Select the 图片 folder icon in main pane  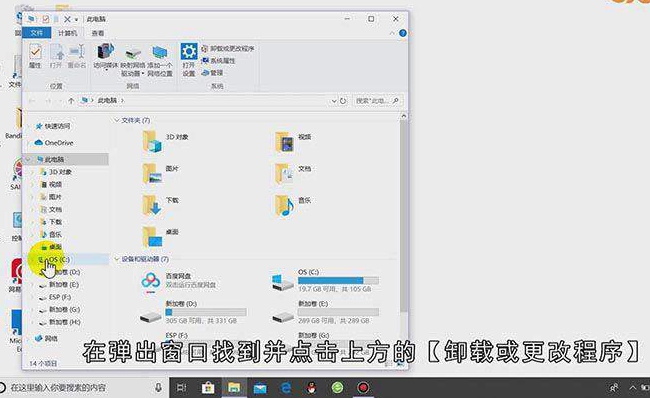(x=152, y=173)
